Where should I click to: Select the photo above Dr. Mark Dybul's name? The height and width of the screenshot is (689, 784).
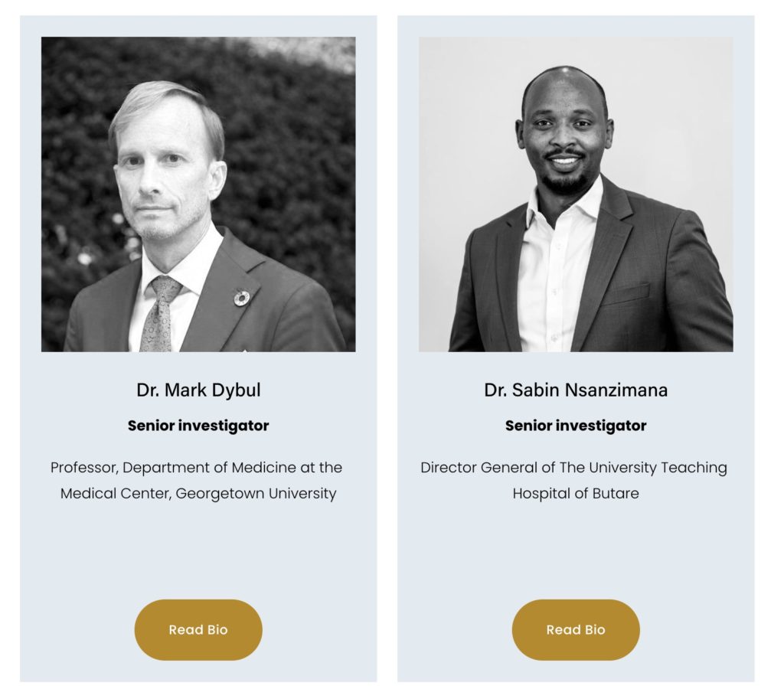point(198,194)
